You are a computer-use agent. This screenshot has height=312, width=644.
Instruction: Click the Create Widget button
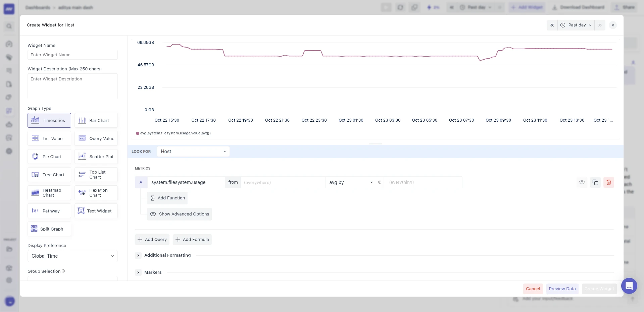[599, 289]
